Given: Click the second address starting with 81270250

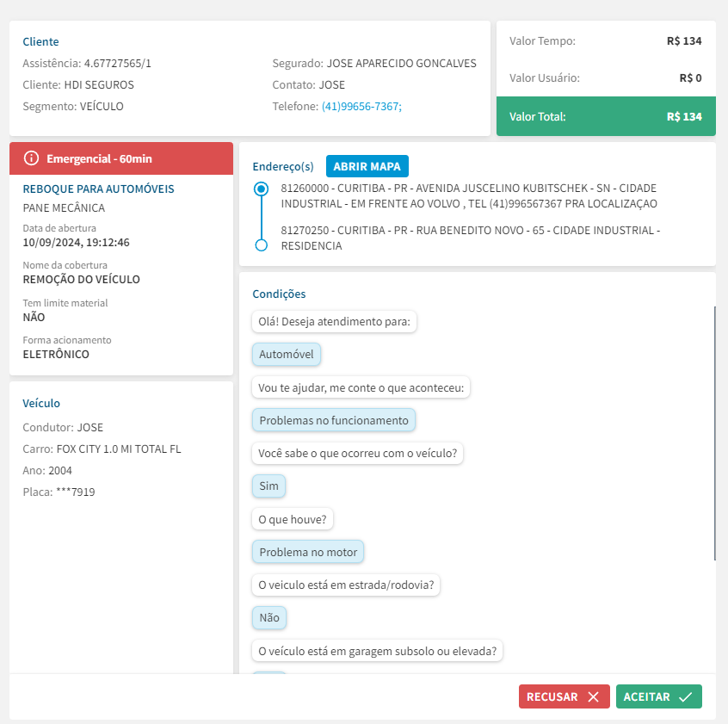Looking at the screenshot, I should [x=470, y=238].
